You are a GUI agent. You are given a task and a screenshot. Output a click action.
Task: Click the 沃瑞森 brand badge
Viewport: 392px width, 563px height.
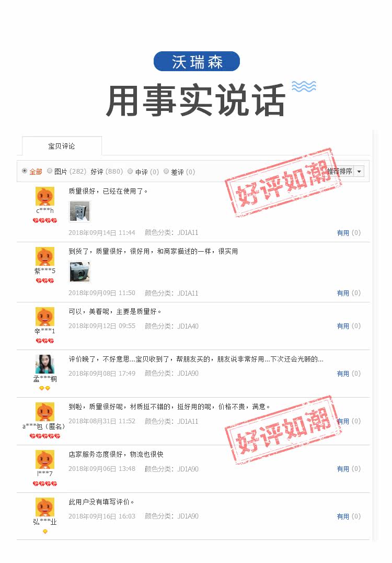click(x=197, y=61)
